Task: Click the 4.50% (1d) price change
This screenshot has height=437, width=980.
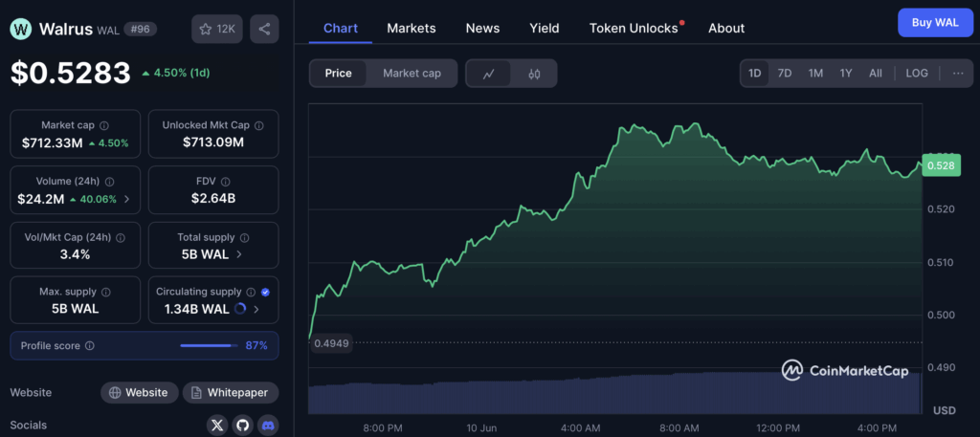Action: point(176,73)
